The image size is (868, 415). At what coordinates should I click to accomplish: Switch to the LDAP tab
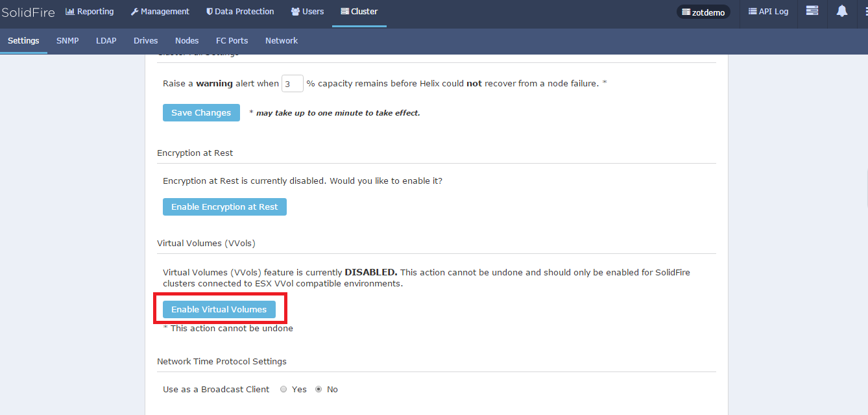coord(106,40)
